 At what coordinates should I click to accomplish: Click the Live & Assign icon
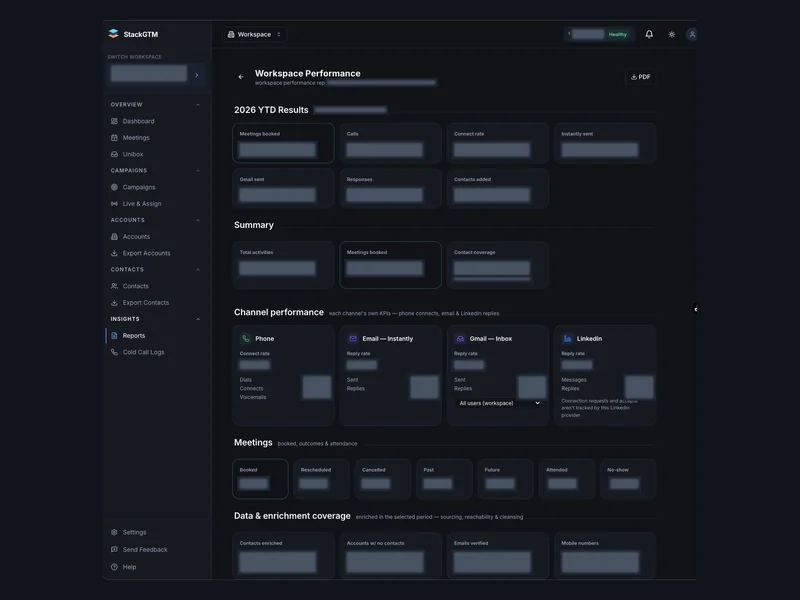coord(114,203)
